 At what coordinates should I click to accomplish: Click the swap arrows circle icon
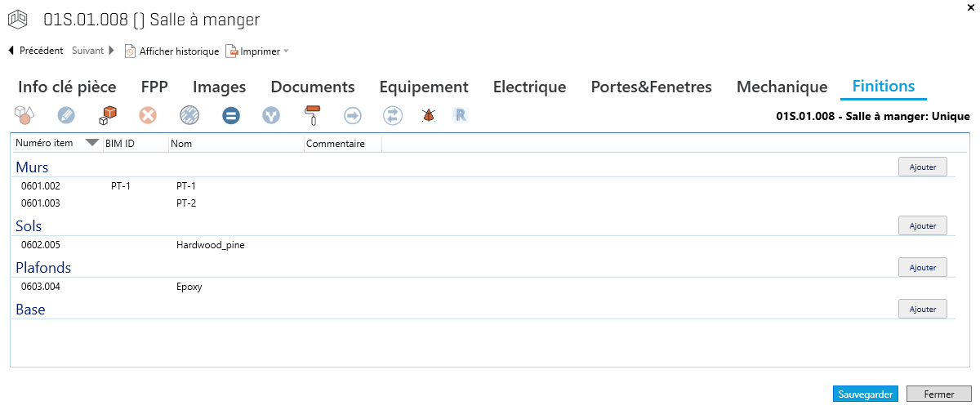pyautogui.click(x=393, y=115)
